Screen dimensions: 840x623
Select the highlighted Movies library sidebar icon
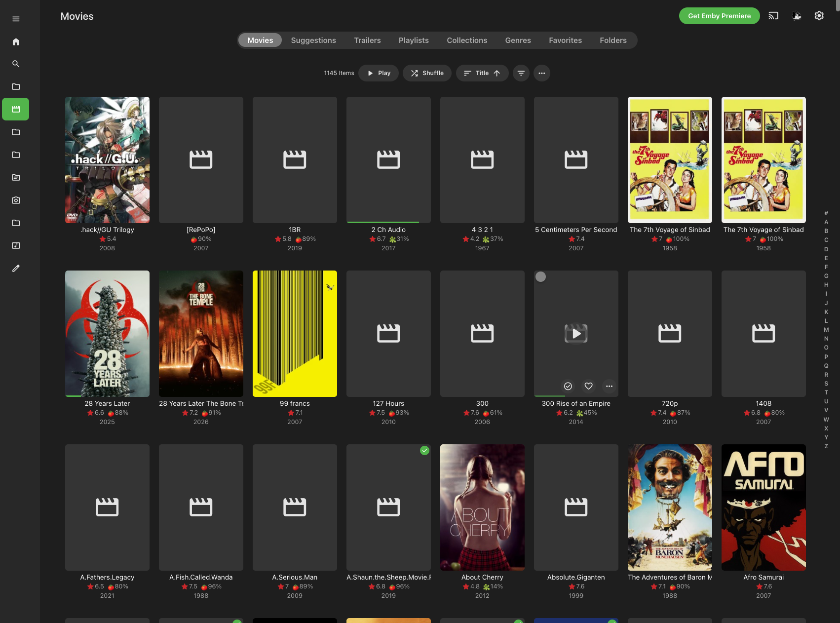pos(16,109)
